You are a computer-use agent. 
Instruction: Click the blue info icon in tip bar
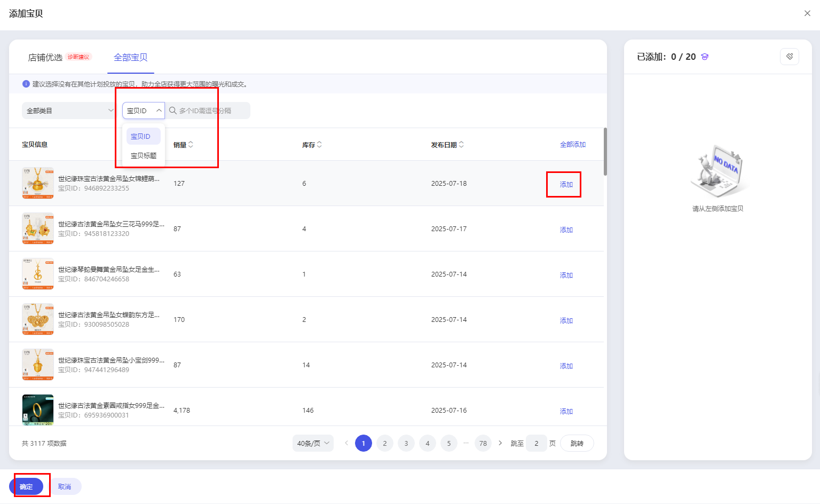point(26,84)
